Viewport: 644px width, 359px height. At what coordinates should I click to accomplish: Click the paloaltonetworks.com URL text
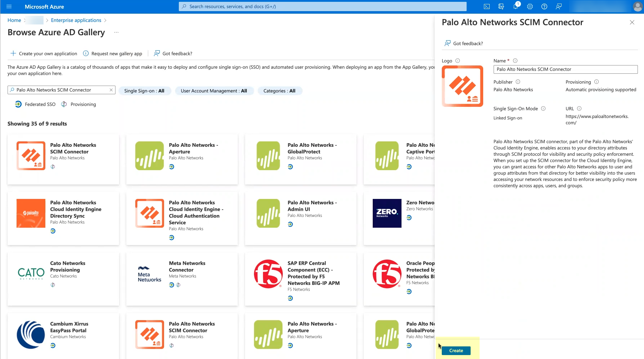(x=597, y=119)
